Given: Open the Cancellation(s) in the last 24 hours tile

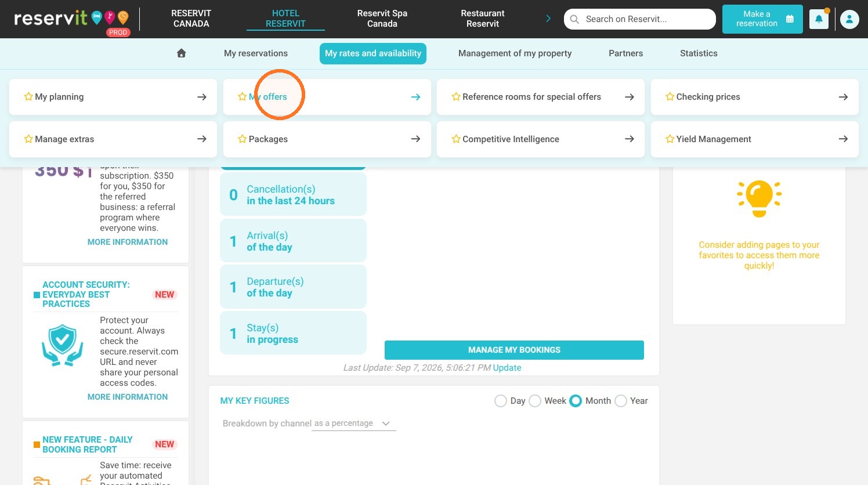Looking at the screenshot, I should (293, 194).
